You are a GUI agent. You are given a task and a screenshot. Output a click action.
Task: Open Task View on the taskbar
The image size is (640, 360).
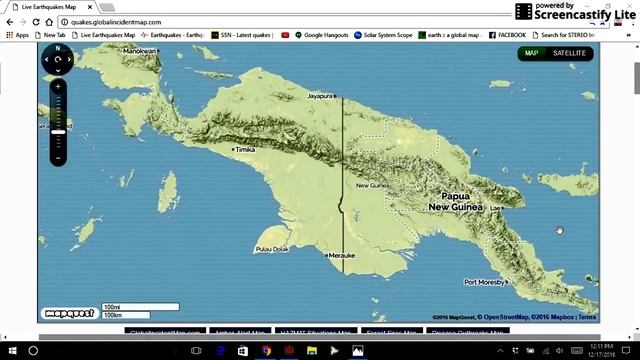[196, 351]
